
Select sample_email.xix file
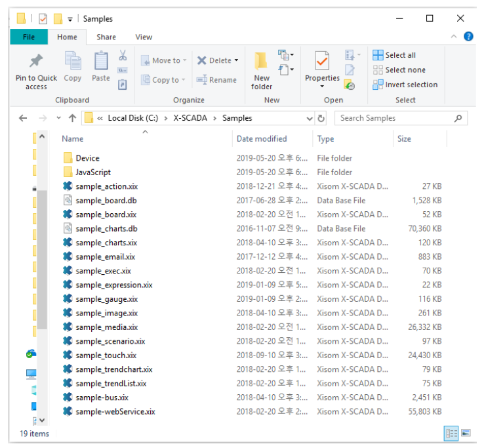pos(99,256)
